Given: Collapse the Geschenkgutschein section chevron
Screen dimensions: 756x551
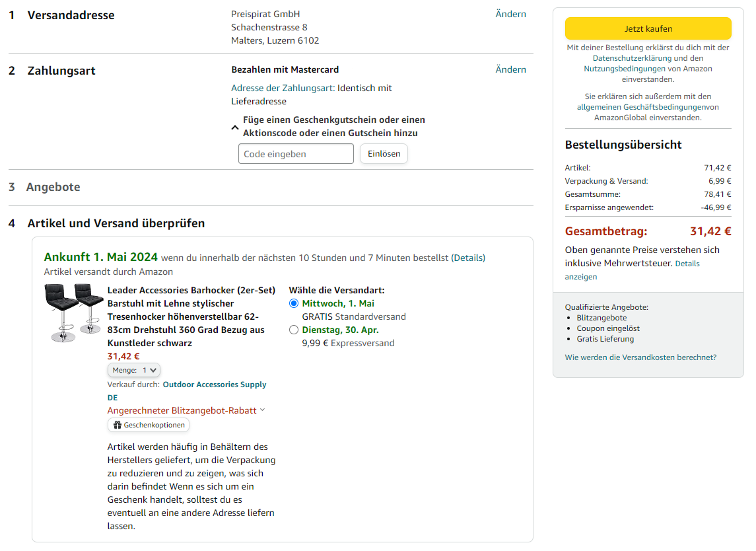Looking at the screenshot, I should 235,127.
